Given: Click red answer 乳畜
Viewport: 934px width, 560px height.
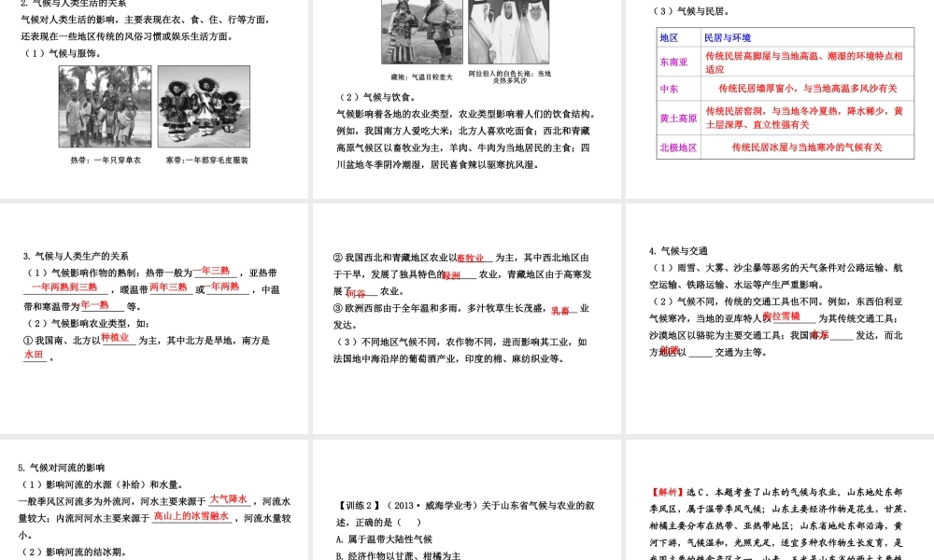Looking at the screenshot, I should 559,310.
